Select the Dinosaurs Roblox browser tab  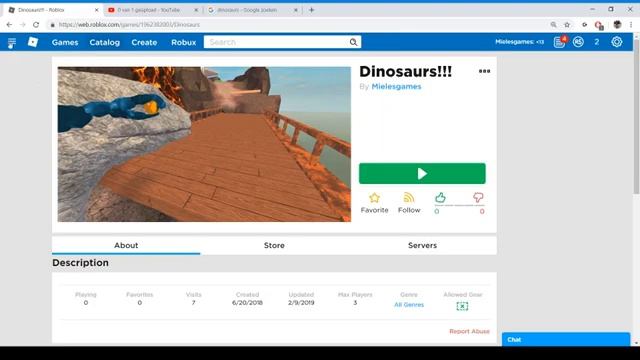click(x=53, y=10)
